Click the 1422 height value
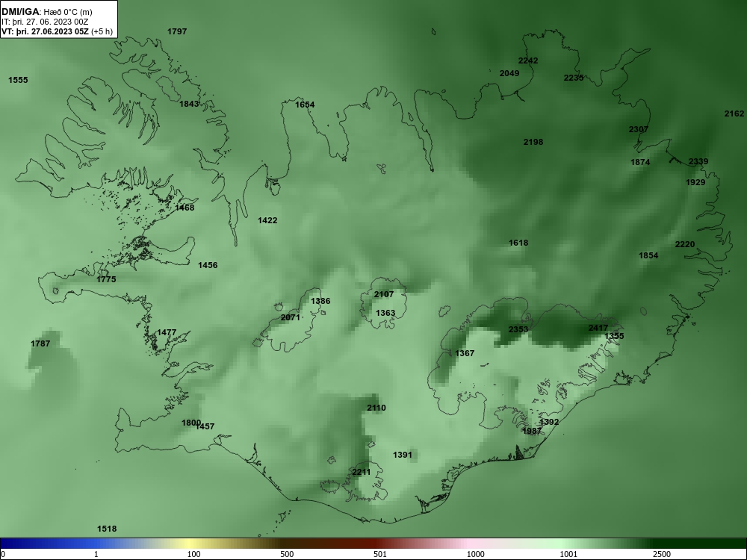Image resolution: width=747 pixels, height=560 pixels. click(267, 220)
